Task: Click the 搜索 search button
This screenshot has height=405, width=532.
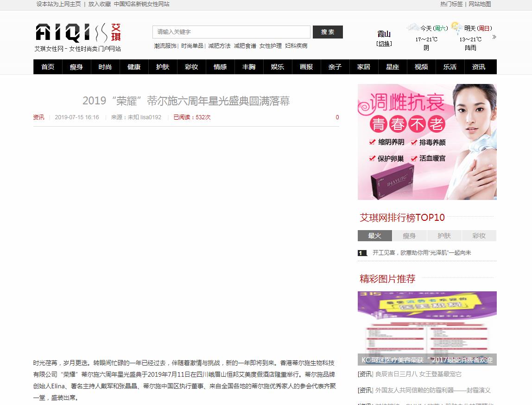Action: (328, 32)
